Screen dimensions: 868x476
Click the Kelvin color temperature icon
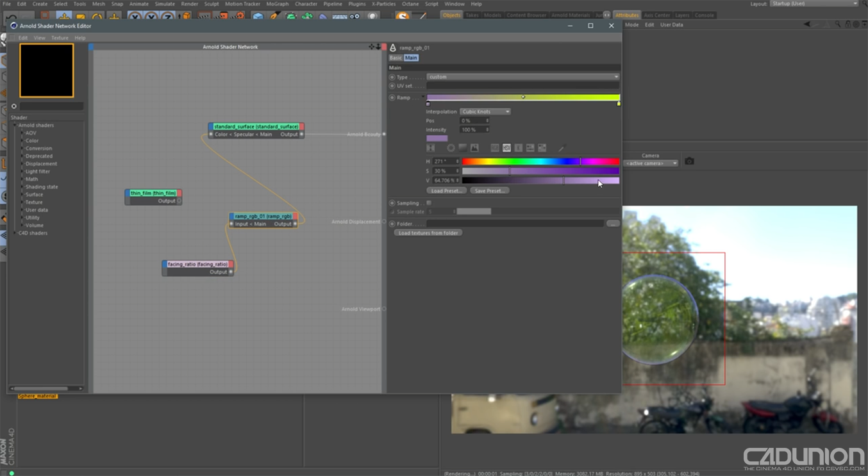coord(518,148)
